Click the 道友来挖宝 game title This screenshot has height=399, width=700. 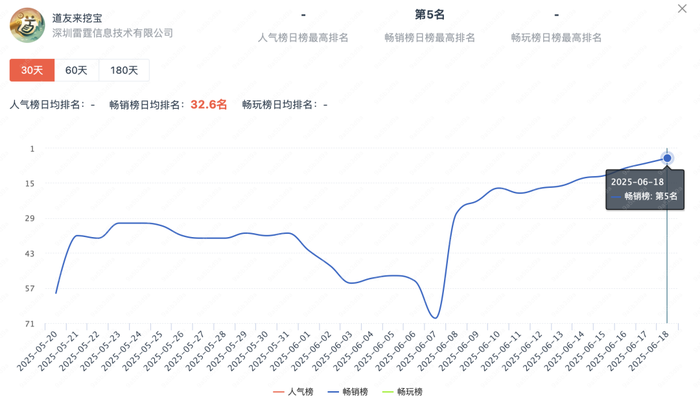tap(77, 18)
